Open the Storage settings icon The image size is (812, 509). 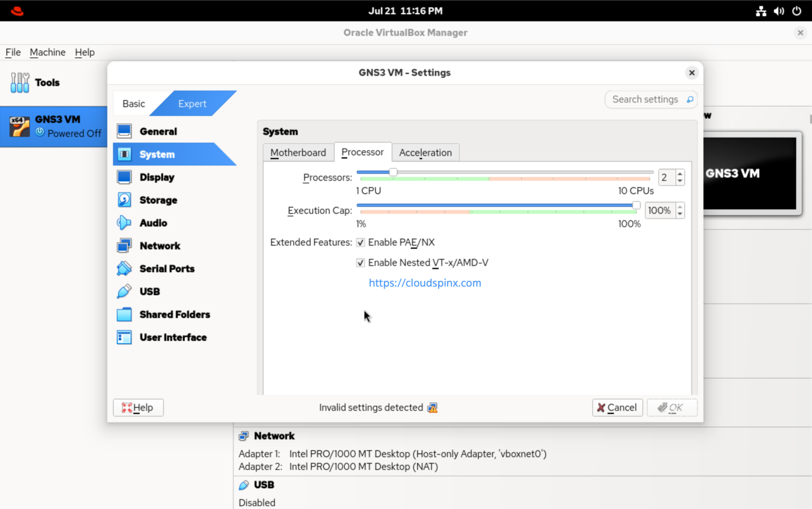pyautogui.click(x=124, y=200)
